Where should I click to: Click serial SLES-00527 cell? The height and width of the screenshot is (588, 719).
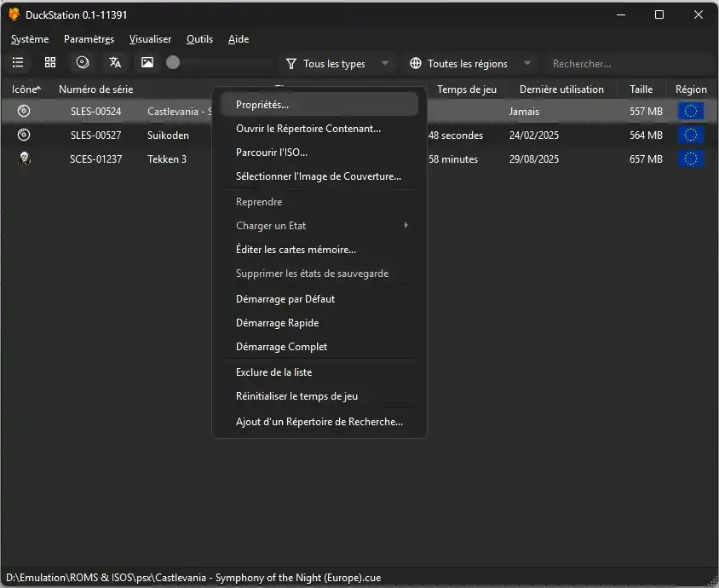tap(95, 135)
